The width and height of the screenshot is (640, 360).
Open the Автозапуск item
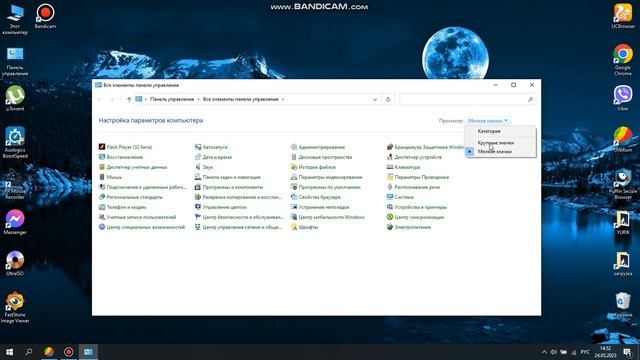point(211,147)
